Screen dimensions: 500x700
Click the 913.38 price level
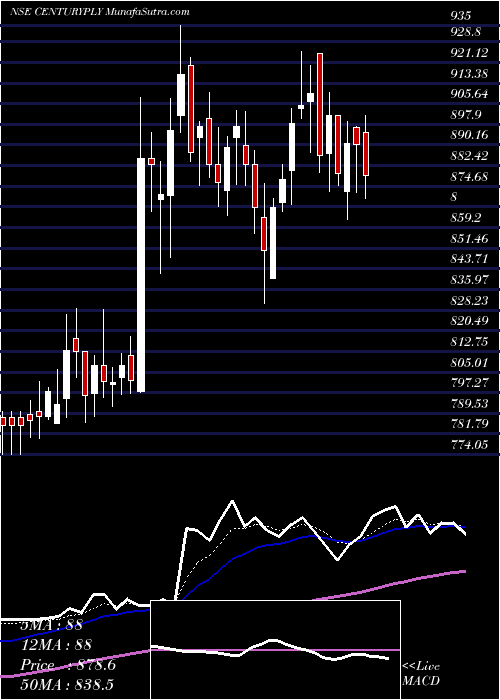point(469,74)
